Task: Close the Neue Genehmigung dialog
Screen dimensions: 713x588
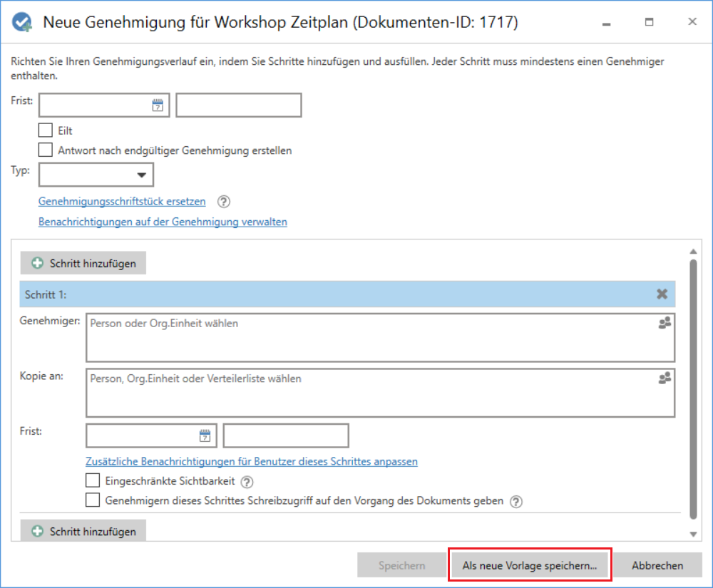Action: (x=692, y=21)
